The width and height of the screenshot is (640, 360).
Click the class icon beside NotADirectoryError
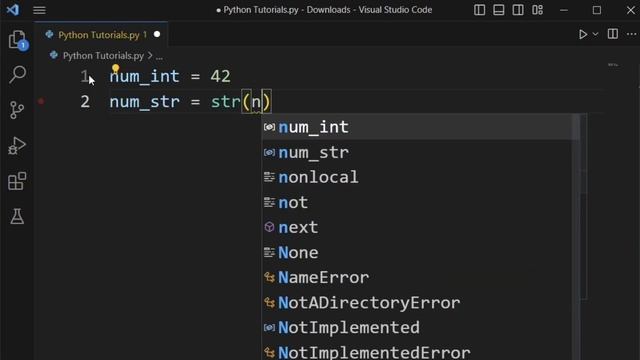269,303
